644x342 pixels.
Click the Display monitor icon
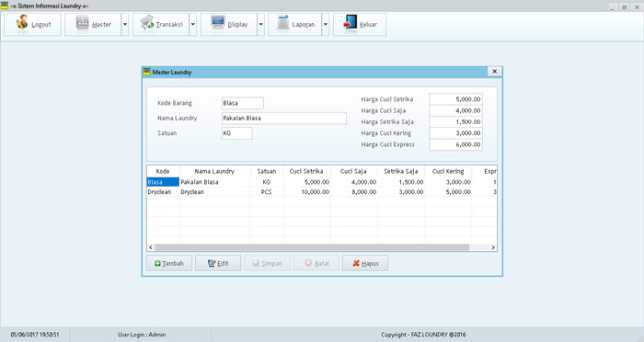point(218,23)
